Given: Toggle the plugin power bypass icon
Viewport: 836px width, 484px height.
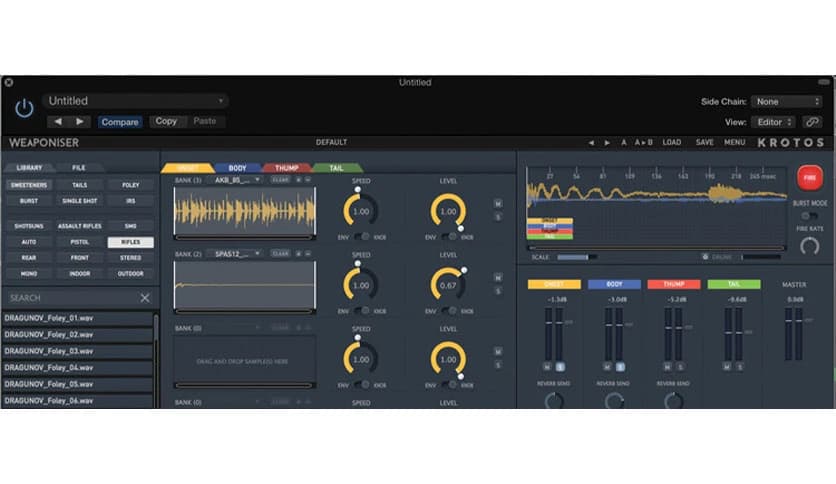Looking at the screenshot, I should tap(24, 108).
